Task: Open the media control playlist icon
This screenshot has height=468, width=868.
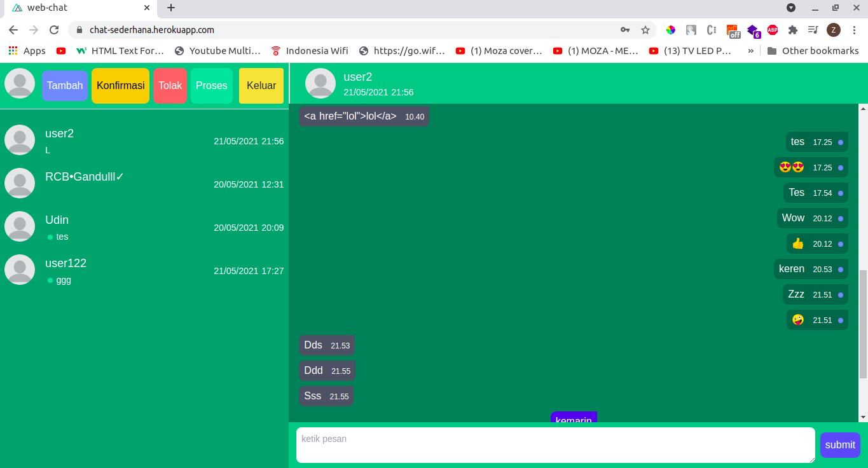Action: click(813, 30)
